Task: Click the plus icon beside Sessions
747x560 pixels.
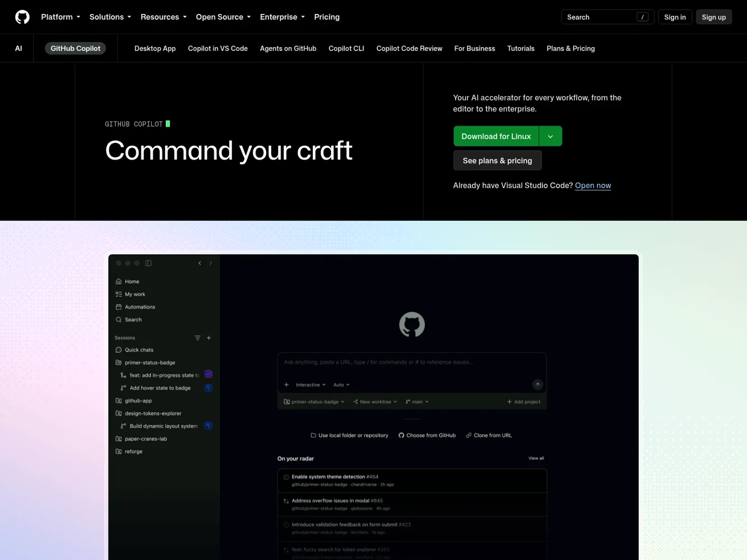Action: (209, 338)
